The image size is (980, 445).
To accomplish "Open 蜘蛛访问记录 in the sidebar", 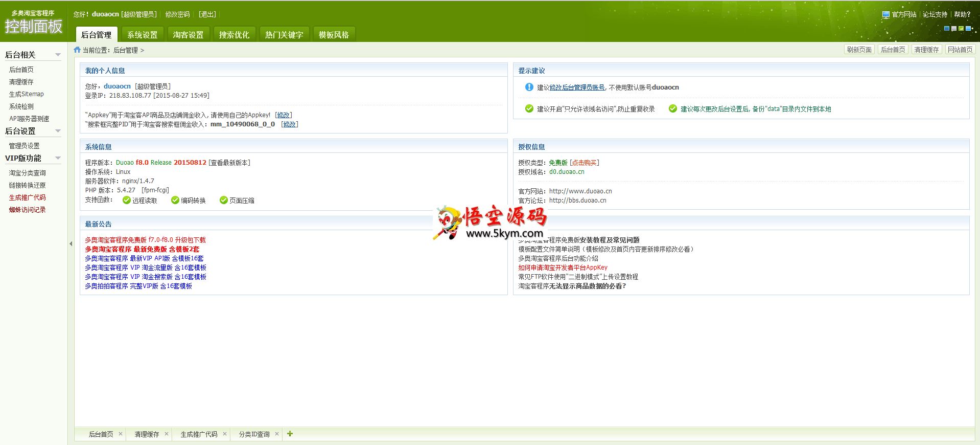I will point(28,210).
